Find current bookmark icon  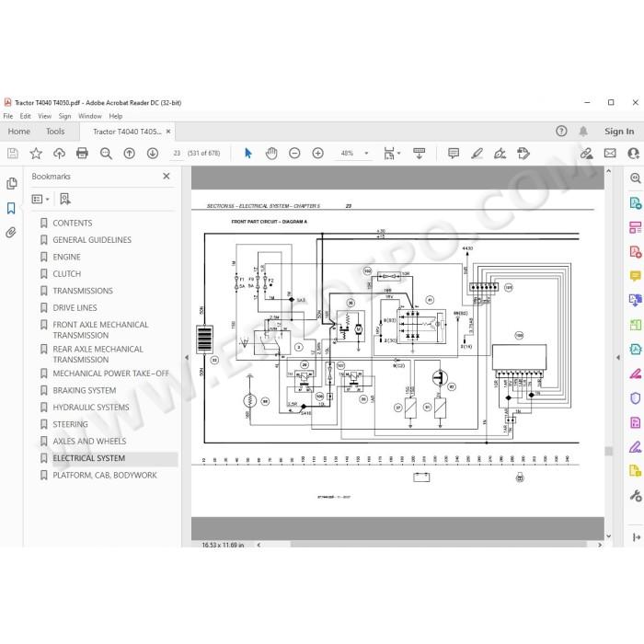pyautogui.click(x=65, y=200)
